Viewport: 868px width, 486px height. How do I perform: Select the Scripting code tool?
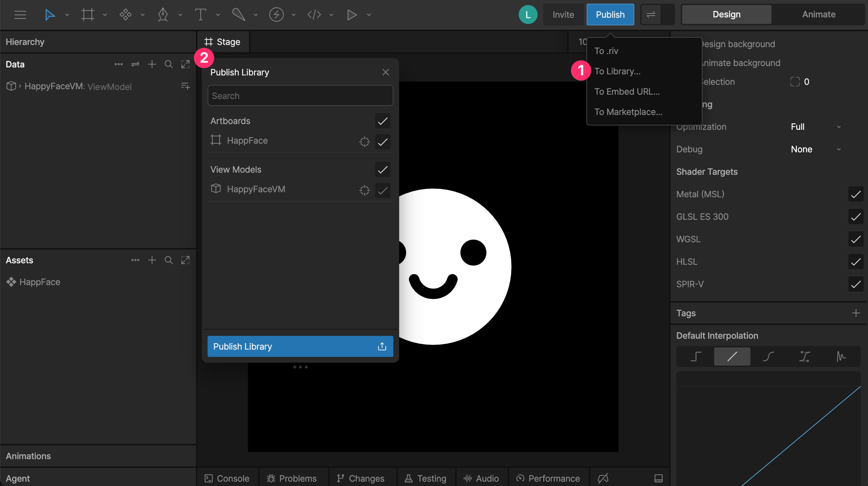pos(314,15)
